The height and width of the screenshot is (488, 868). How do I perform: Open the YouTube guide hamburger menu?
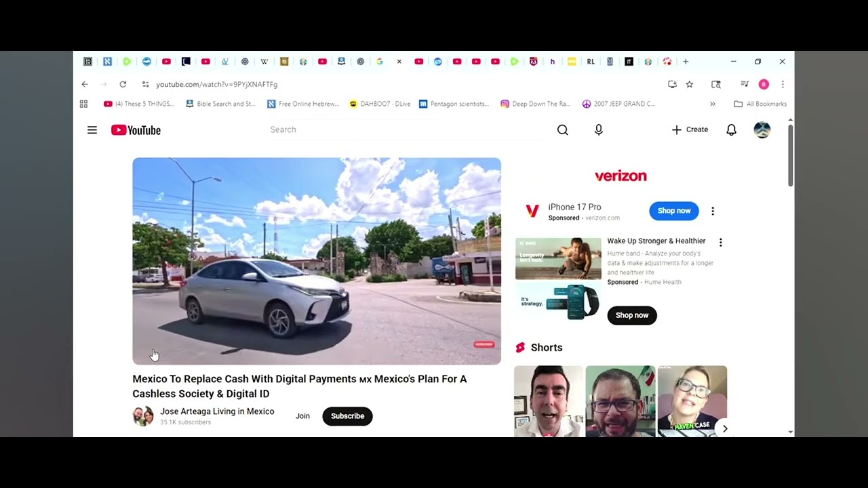[92, 130]
